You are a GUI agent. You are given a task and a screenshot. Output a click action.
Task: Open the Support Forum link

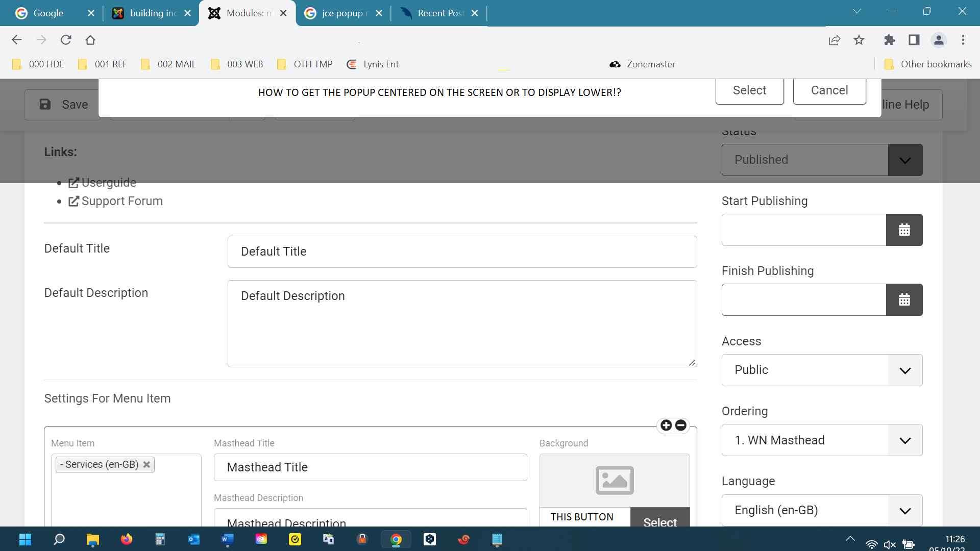tap(121, 201)
